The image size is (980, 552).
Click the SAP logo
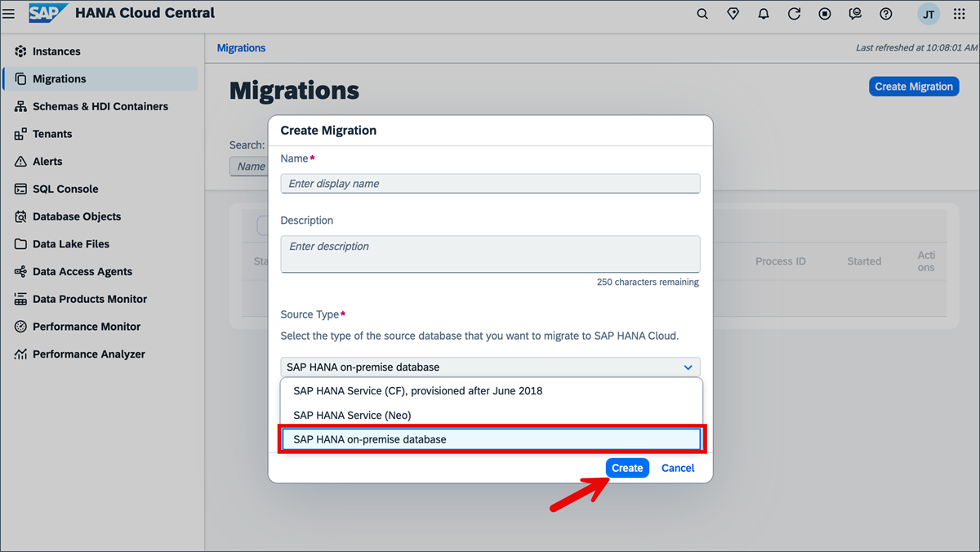47,13
